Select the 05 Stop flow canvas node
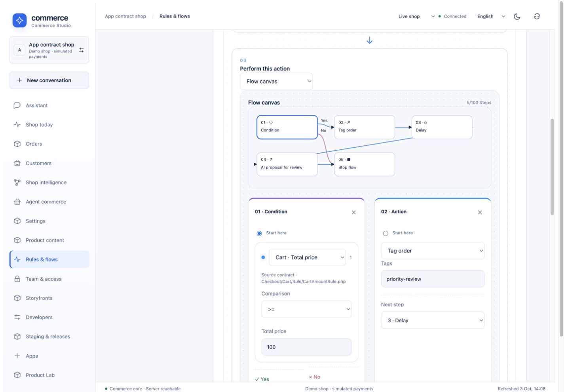Screen dimensions: 564x392 [365, 164]
